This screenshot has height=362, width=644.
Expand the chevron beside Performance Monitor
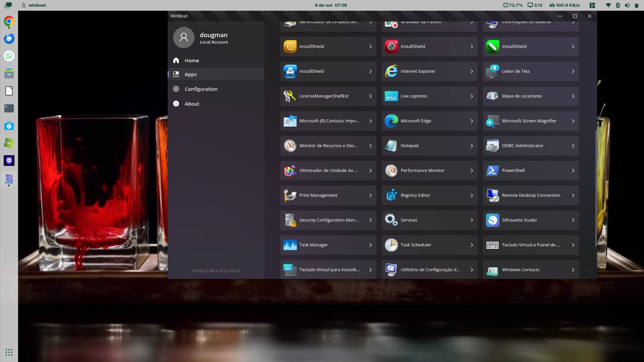coord(472,171)
